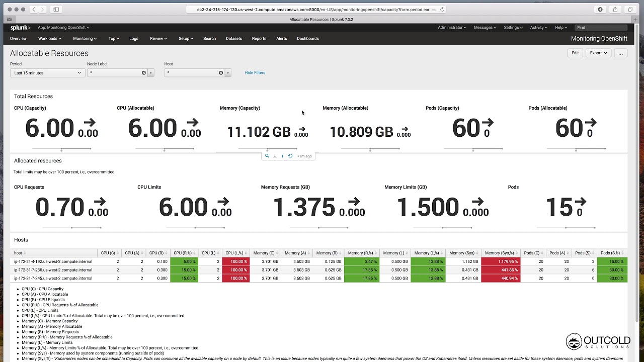The image size is (644, 362).
Task: Click the 1,179.95 % Memory Sys cell
Action: pos(501,261)
